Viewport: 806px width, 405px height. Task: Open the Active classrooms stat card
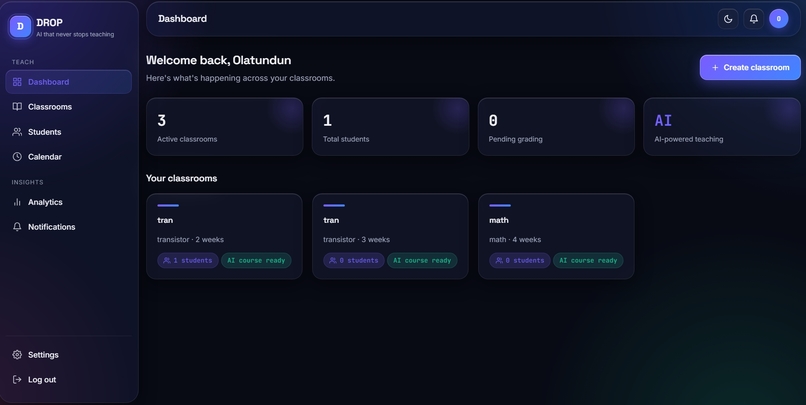225,127
